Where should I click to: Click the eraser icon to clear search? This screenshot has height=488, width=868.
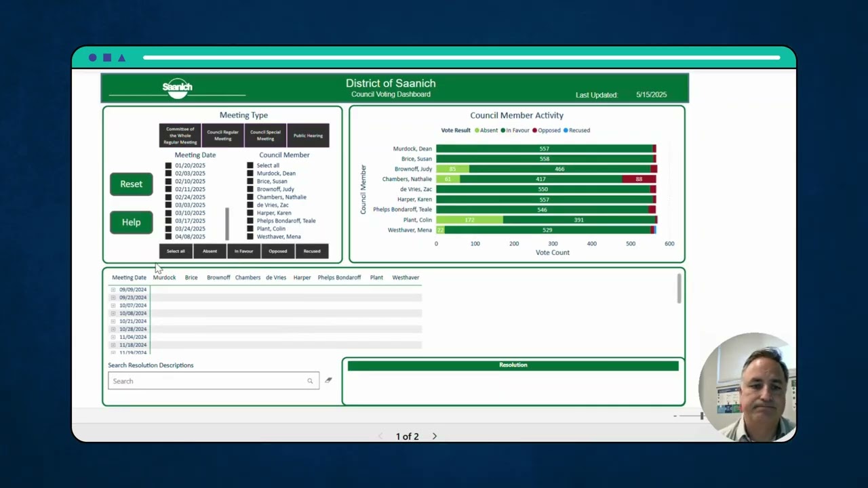(x=328, y=380)
